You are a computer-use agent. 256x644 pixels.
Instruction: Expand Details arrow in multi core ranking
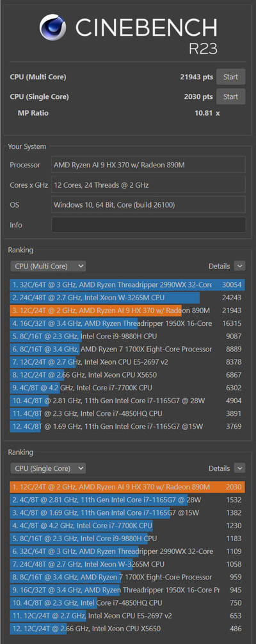pyautogui.click(x=239, y=266)
